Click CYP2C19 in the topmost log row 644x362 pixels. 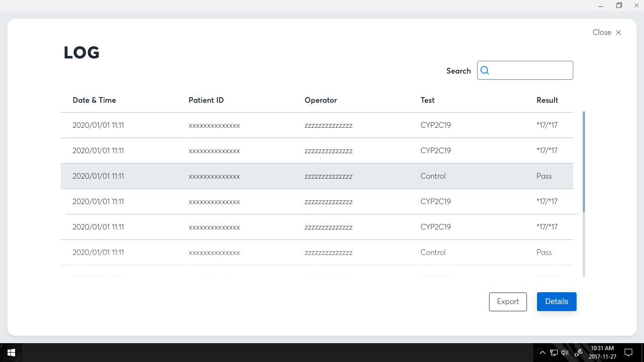(436, 125)
